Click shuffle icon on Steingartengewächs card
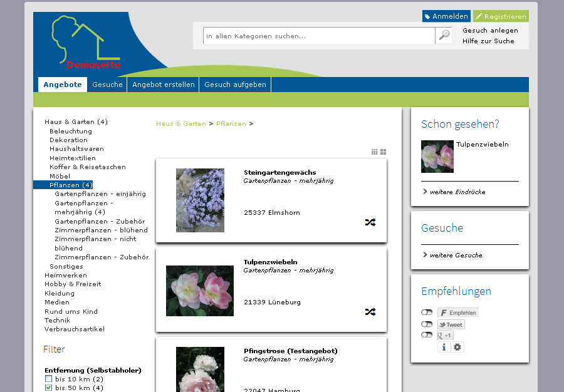 click(x=370, y=222)
